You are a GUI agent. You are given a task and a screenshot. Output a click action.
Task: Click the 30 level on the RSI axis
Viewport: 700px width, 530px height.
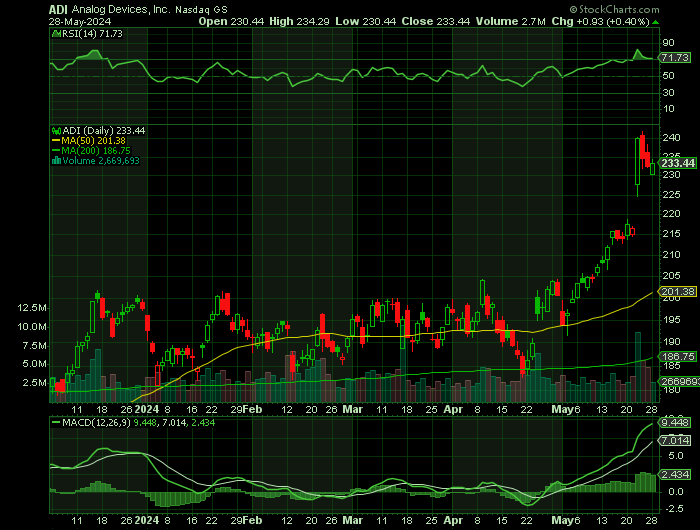click(x=668, y=92)
